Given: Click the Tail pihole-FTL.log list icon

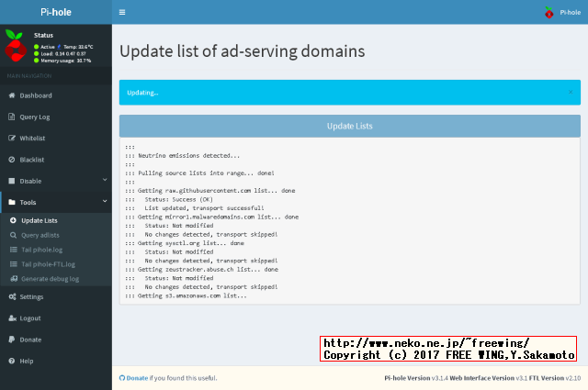Looking at the screenshot, I should click(14, 264).
